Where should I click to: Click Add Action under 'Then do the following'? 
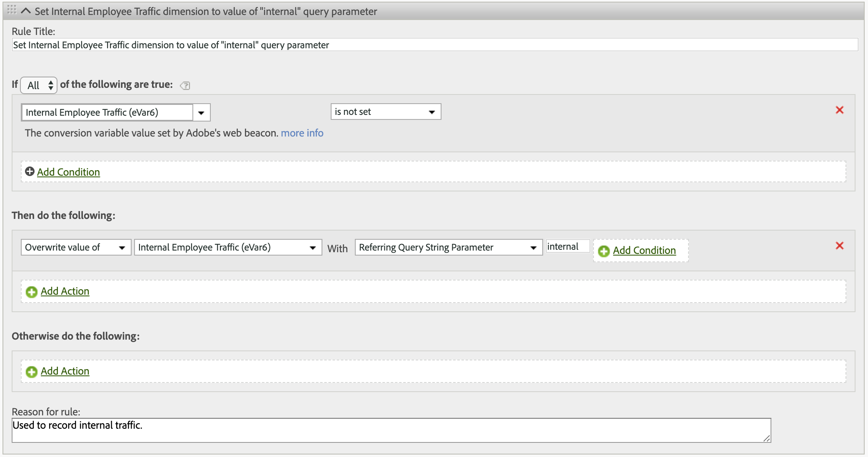pos(65,291)
